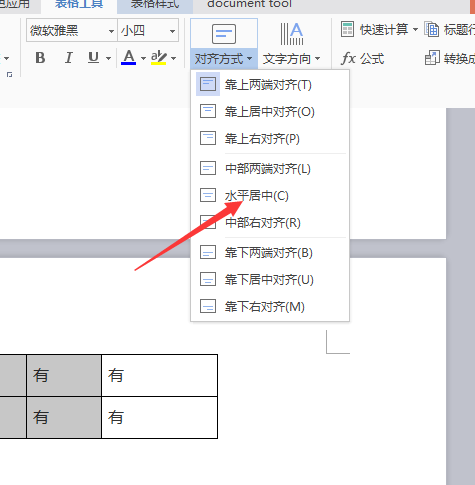Toggle Underline formatting
The width and height of the screenshot is (475, 485).
click(93, 58)
